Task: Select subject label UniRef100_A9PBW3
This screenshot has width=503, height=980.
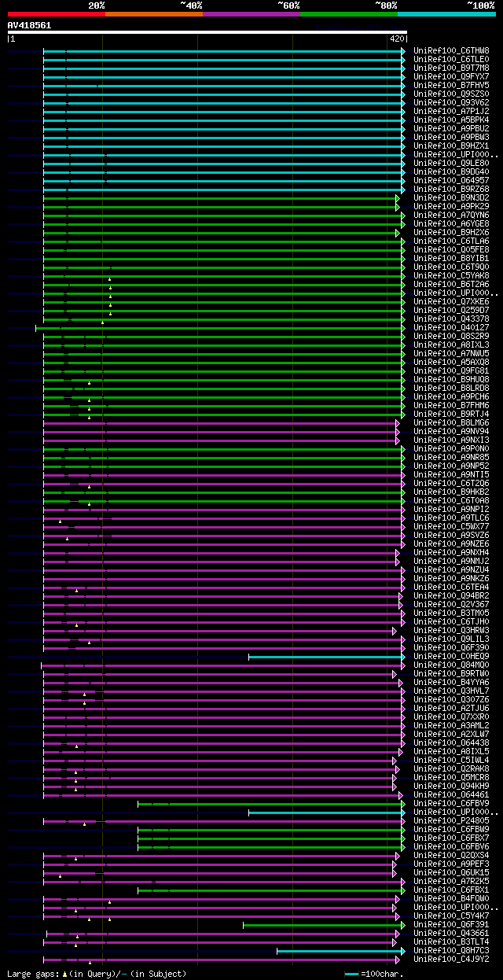Action: coord(451,138)
